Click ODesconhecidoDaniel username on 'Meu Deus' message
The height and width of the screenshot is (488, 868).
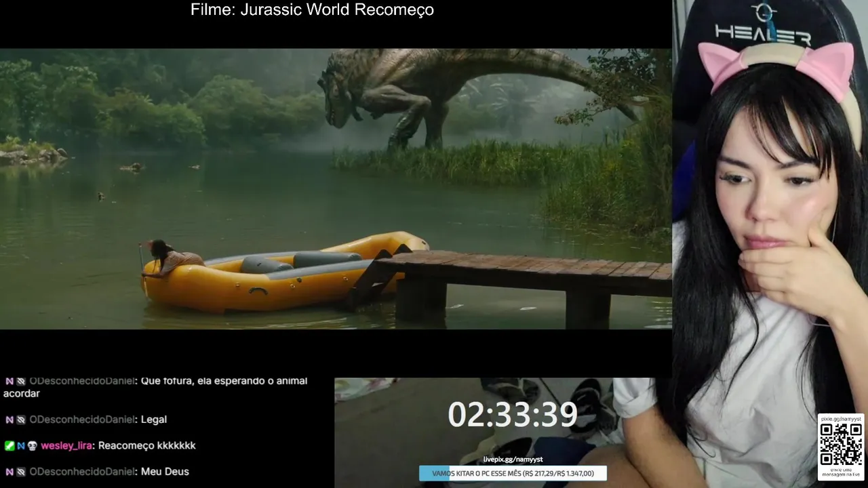(x=82, y=472)
